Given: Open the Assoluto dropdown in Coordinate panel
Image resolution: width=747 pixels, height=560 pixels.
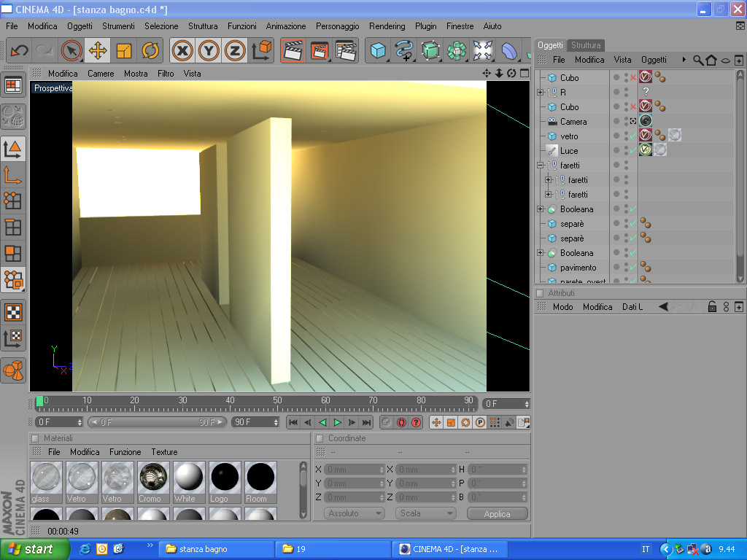Looking at the screenshot, I should click(x=355, y=513).
